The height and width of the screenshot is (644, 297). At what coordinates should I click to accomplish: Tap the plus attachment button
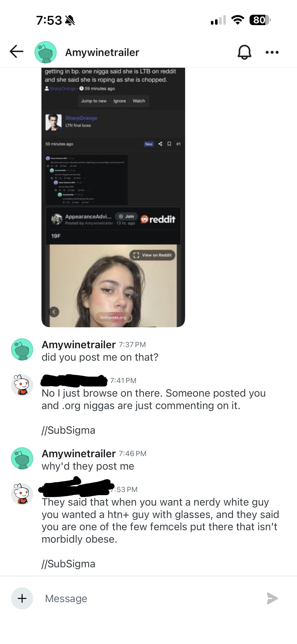(22, 598)
